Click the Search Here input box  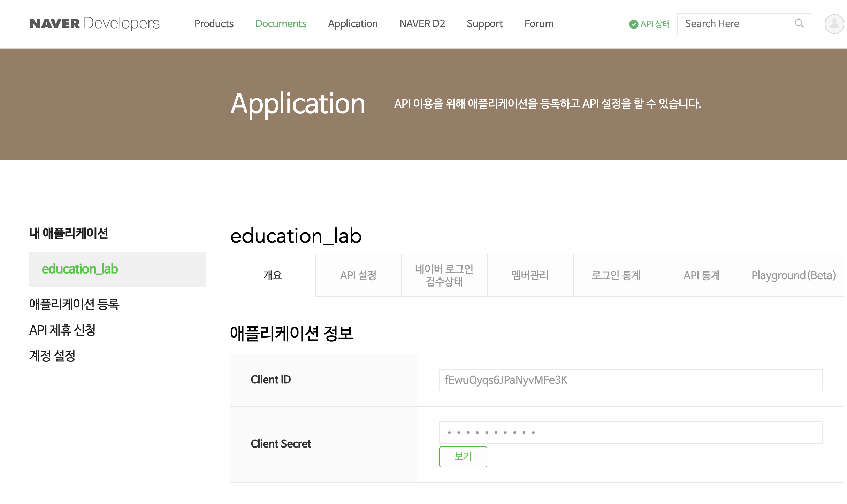pyautogui.click(x=735, y=24)
